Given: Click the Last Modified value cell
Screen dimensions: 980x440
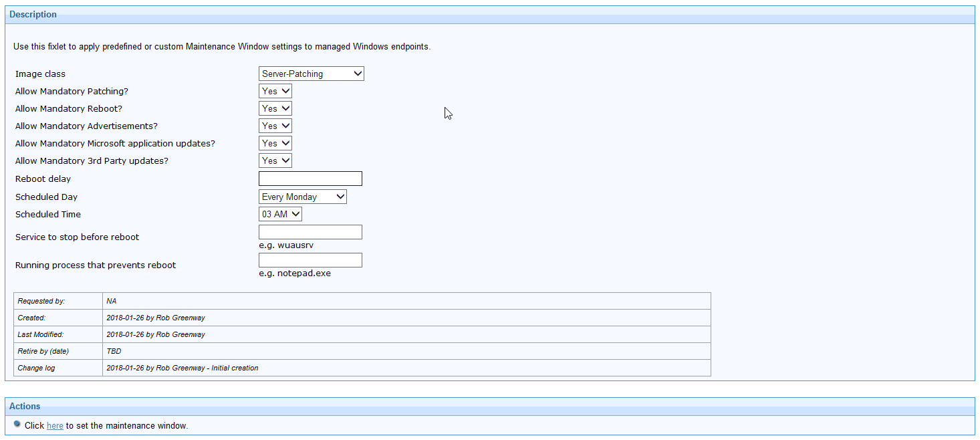Looking at the screenshot, I should pos(406,334).
